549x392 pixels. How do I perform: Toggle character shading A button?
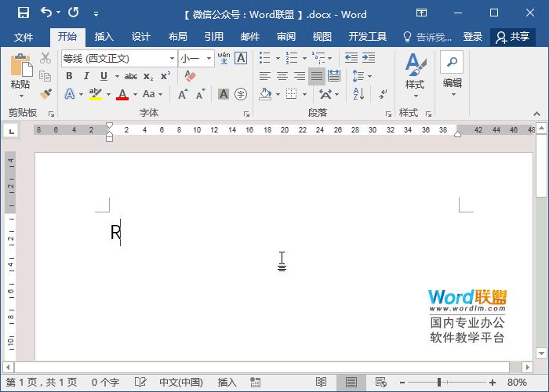(224, 94)
